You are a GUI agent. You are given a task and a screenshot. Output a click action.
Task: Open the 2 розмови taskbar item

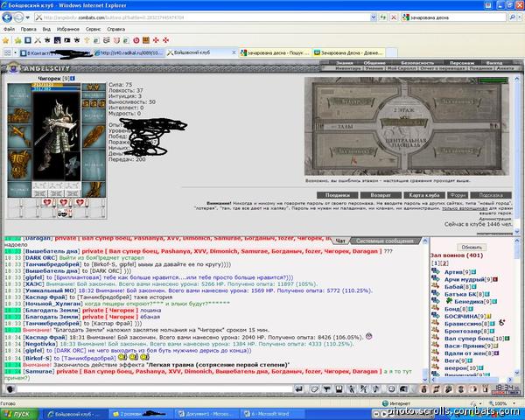141,414
